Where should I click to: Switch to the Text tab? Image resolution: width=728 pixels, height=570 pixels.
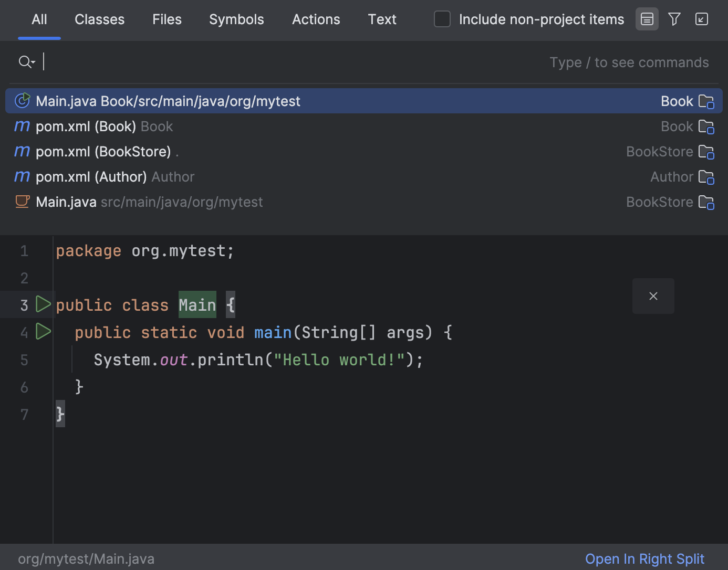pos(382,19)
